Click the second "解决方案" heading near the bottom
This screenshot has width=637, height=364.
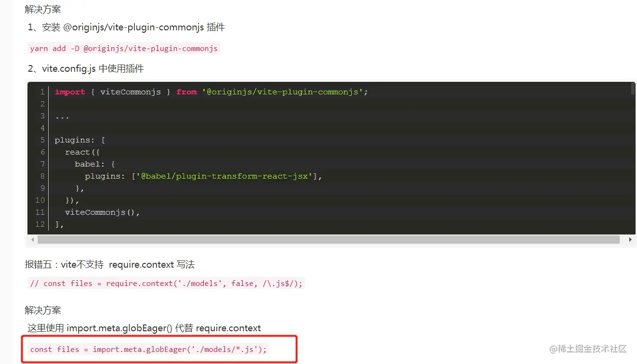(x=43, y=310)
